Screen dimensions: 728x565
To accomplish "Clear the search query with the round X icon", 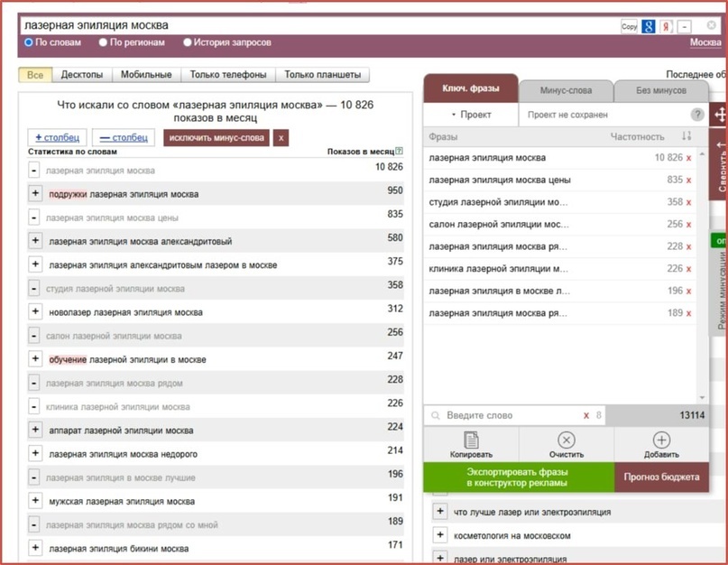I will tap(711, 25).
